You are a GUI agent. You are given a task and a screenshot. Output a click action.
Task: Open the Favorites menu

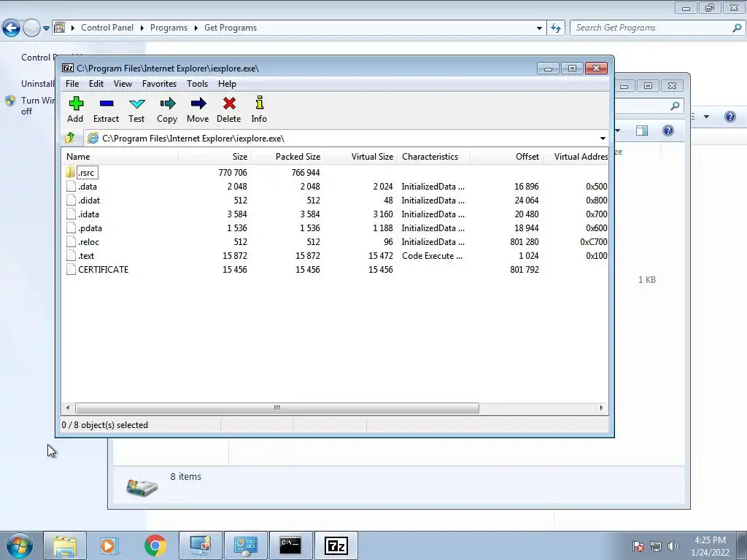click(159, 84)
